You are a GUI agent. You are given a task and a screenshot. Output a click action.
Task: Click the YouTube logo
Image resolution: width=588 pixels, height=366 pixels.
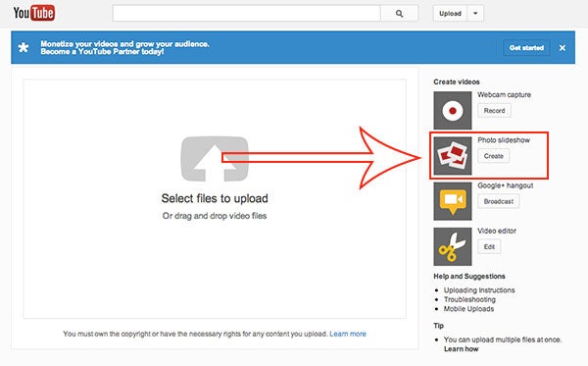click(x=34, y=13)
